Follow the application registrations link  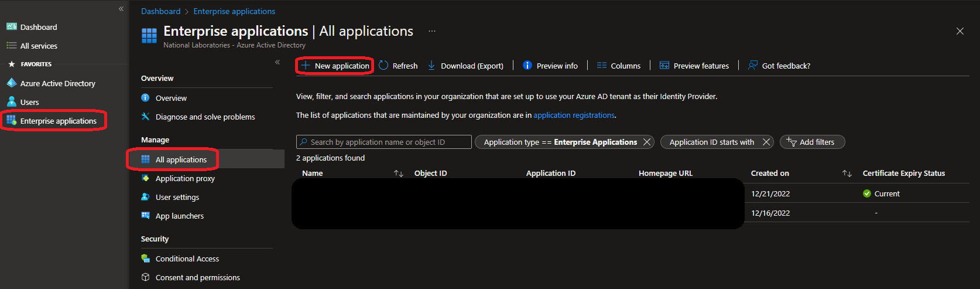pyautogui.click(x=574, y=115)
